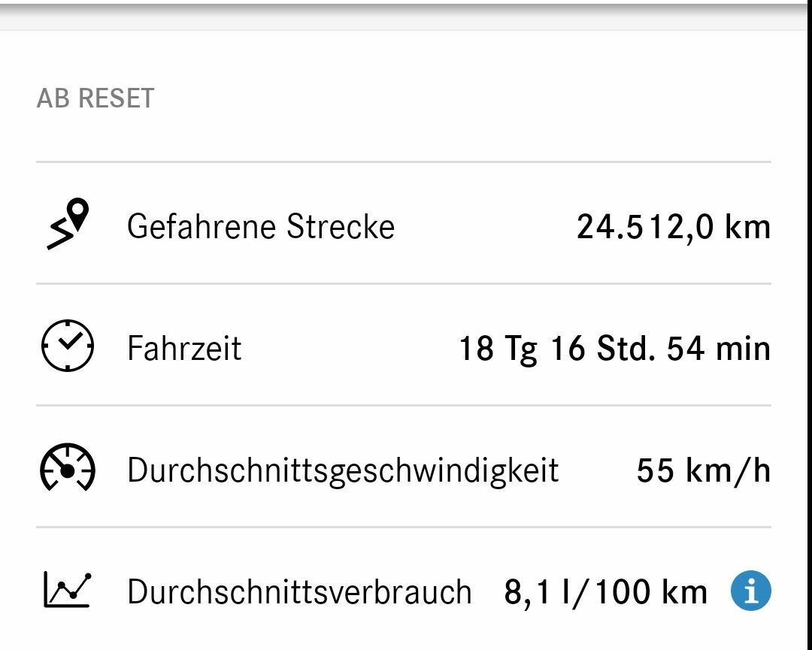This screenshot has width=812, height=650.
Task: Click the 18 Tg 16 Std. 54 min value
Action: (x=614, y=346)
